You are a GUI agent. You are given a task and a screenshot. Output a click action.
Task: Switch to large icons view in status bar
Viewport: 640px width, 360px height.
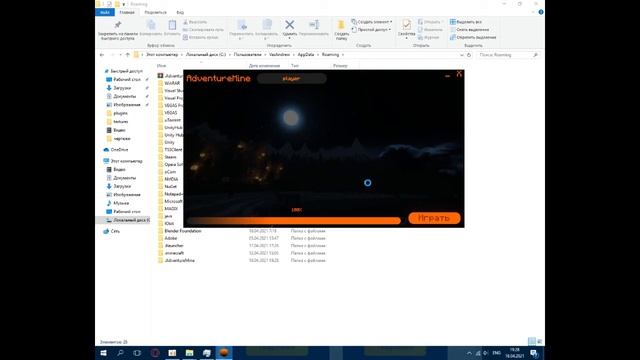click(540, 341)
